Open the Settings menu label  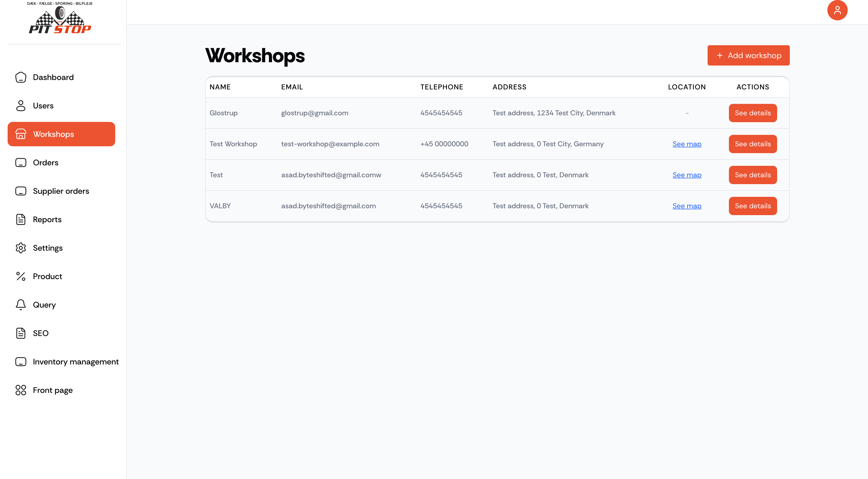[x=48, y=248]
